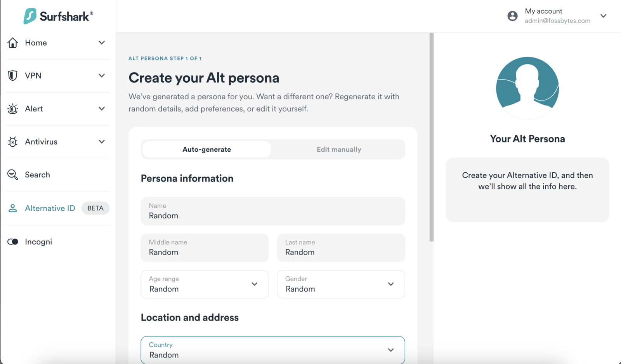Expand the Home sidebar section

(102, 43)
